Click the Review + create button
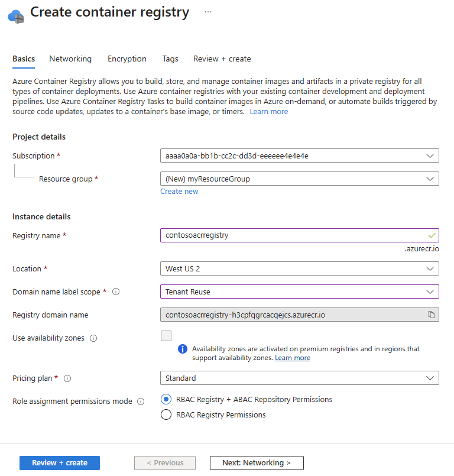The height and width of the screenshot is (476, 454). point(59,463)
